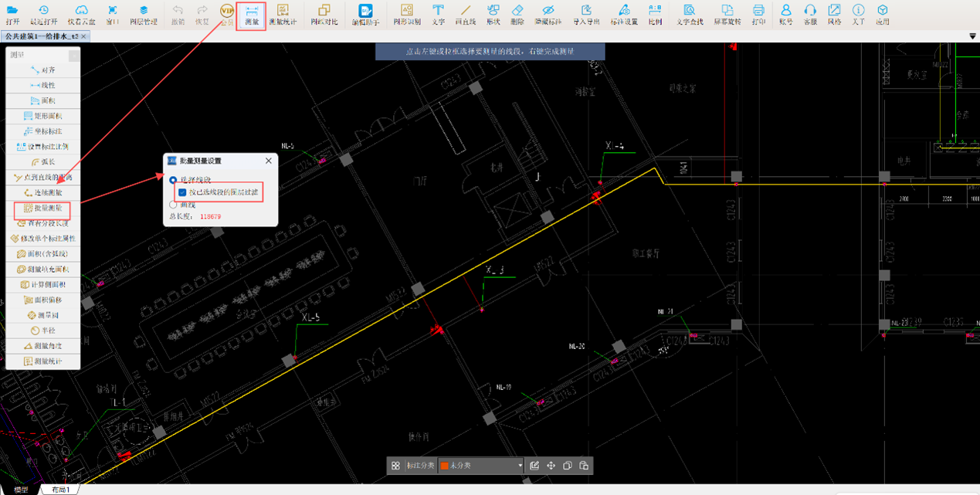Open the 未分类 annotation category dropdown
980x495 pixels.
519,466
